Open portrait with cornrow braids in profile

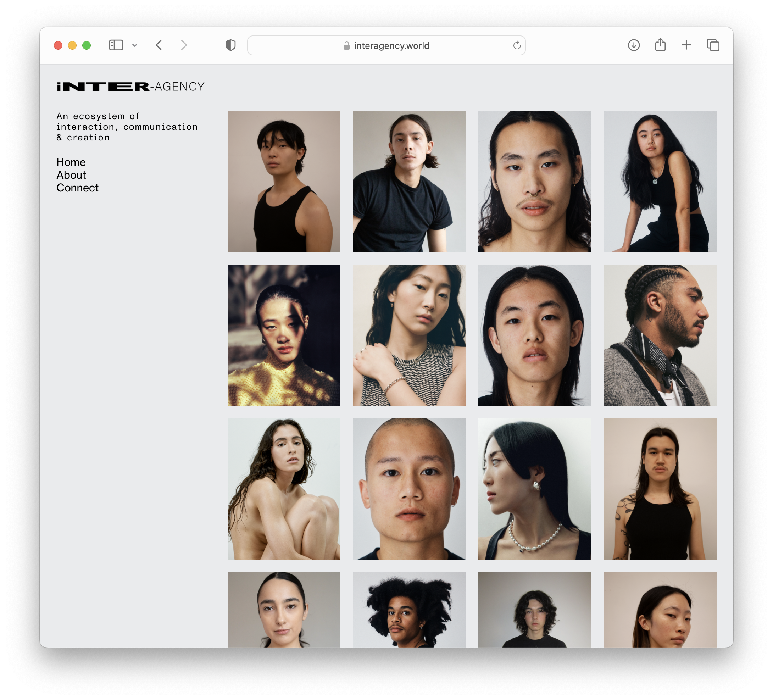coord(660,335)
